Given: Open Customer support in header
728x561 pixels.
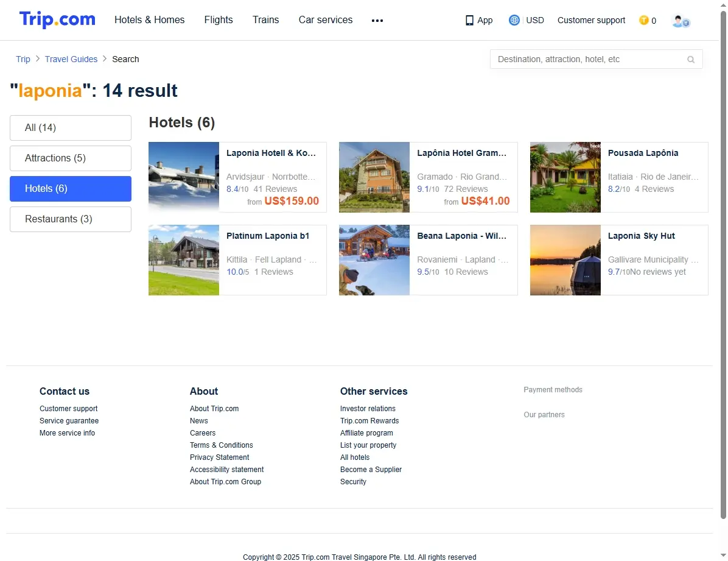Looking at the screenshot, I should 591,21.
